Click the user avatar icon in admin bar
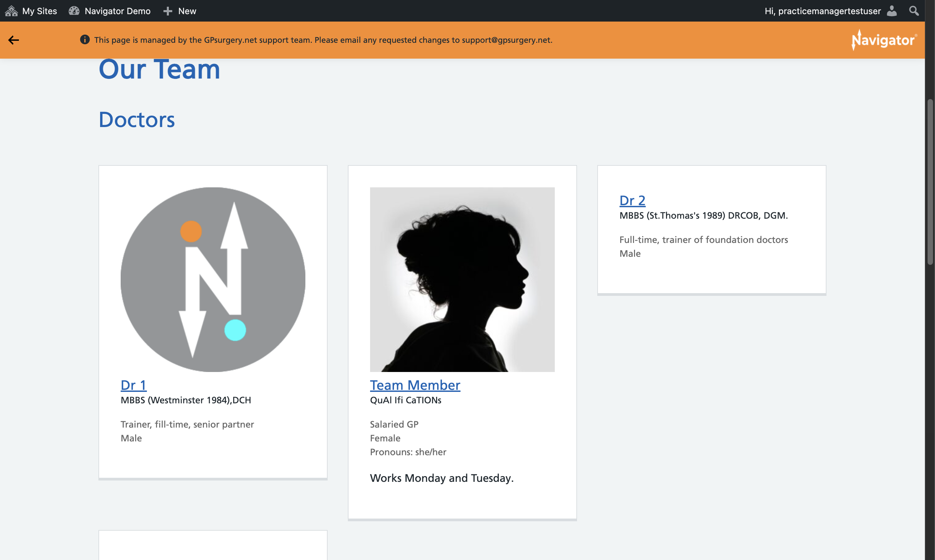This screenshot has height=560, width=935. (x=892, y=11)
